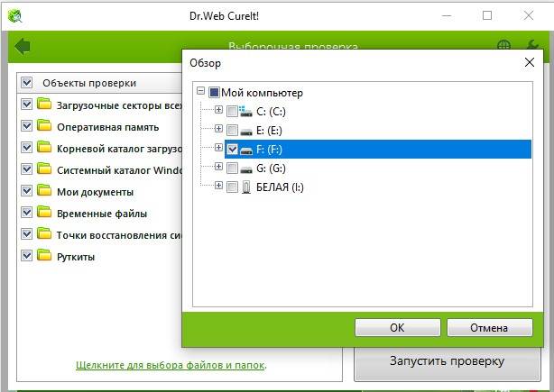
Task: Uncheck Системный каталог Windows checkbox
Action: click(27, 169)
